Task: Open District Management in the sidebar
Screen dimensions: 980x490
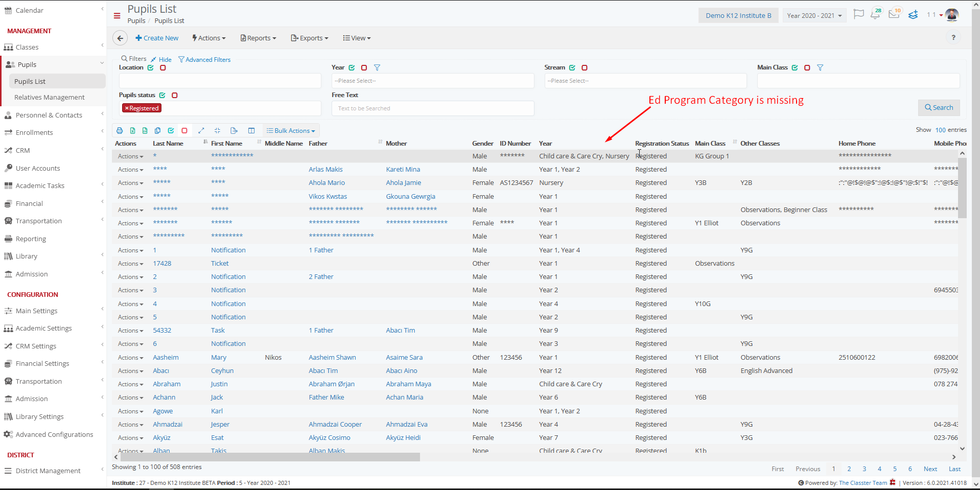Action: (53, 471)
